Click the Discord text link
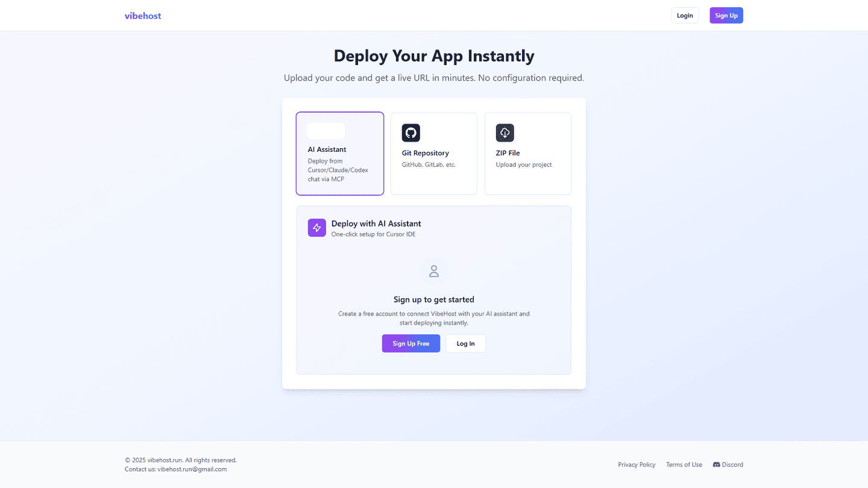Image resolution: width=868 pixels, height=488 pixels. [732, 465]
